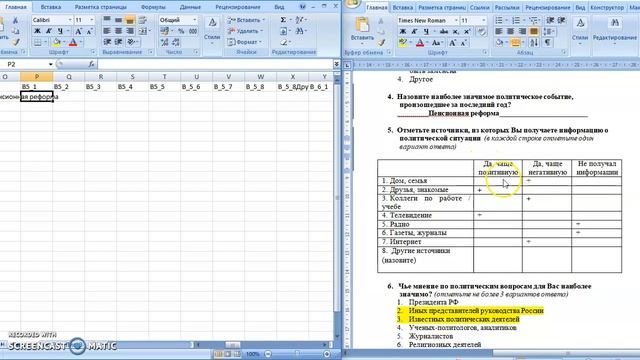The height and width of the screenshot is (360, 640).
Task: Align cell text to middle in Excel
Action: [x=118, y=20]
